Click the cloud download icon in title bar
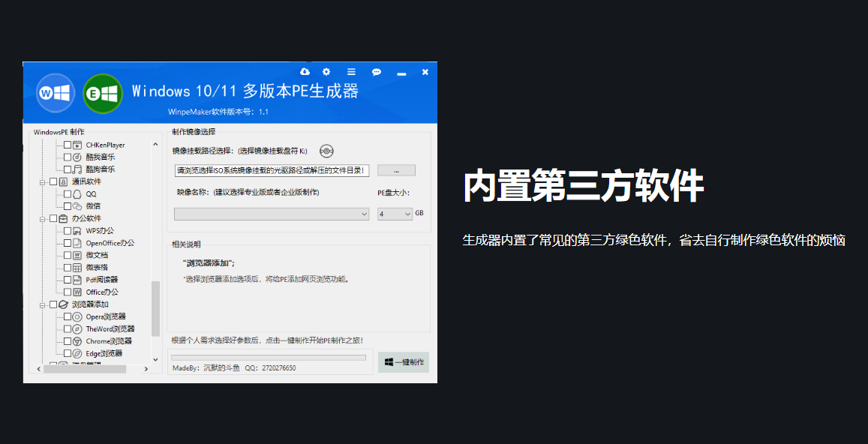Viewport: 868px width, 444px height. pyautogui.click(x=305, y=72)
